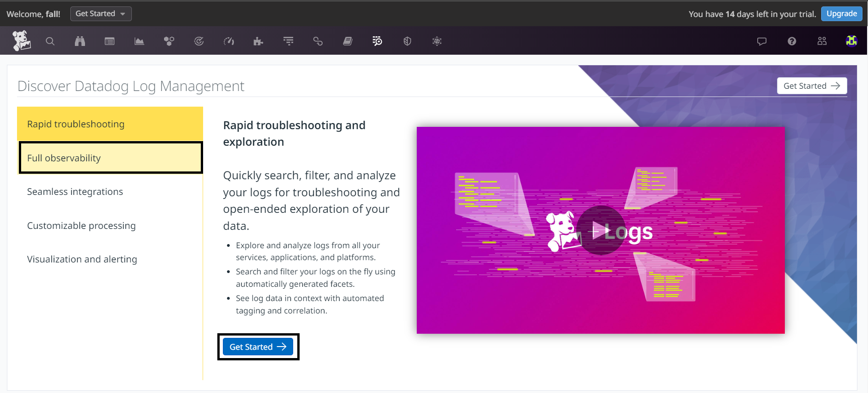Open the metrics gauge icon
The height and width of the screenshot is (393, 868).
229,41
